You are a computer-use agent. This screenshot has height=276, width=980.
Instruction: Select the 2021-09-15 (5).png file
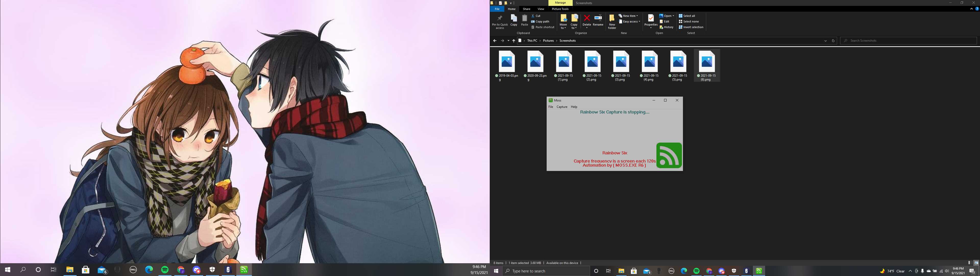[x=678, y=66]
